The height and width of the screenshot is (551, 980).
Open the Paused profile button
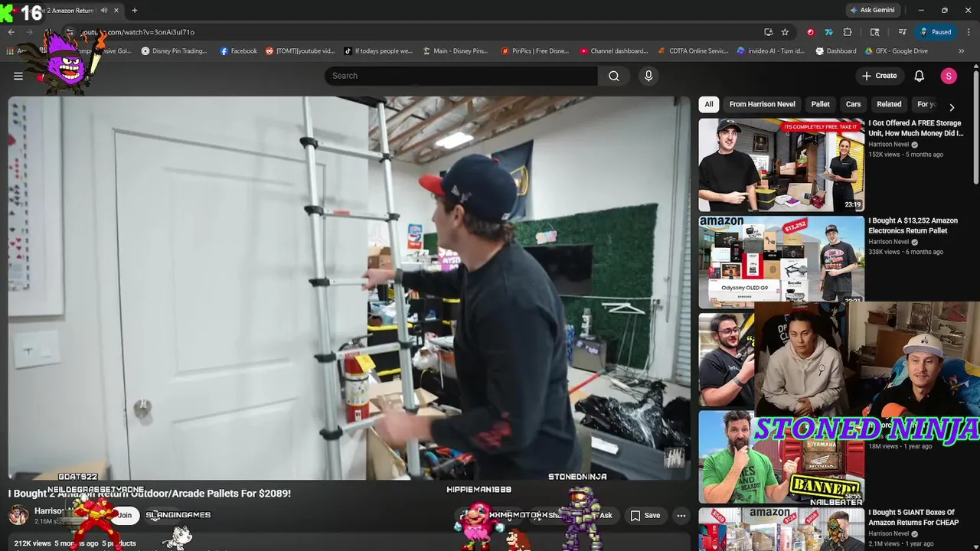tap(936, 32)
